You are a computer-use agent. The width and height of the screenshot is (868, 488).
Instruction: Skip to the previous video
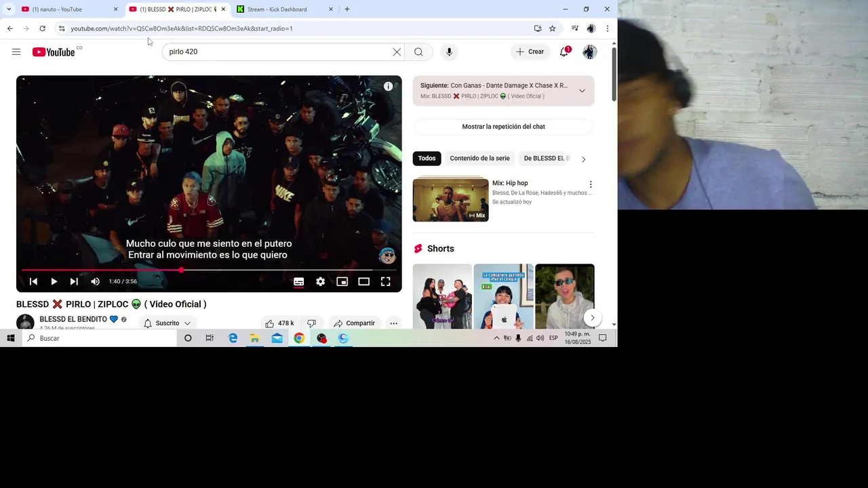pos(33,281)
